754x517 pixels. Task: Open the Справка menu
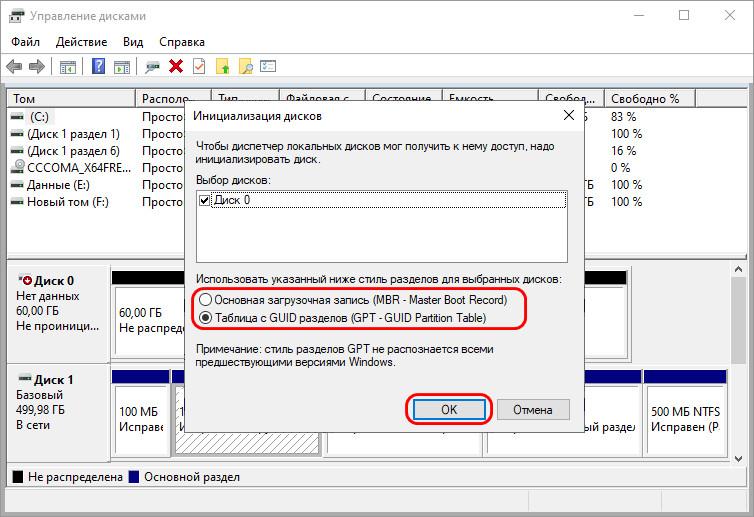[182, 42]
